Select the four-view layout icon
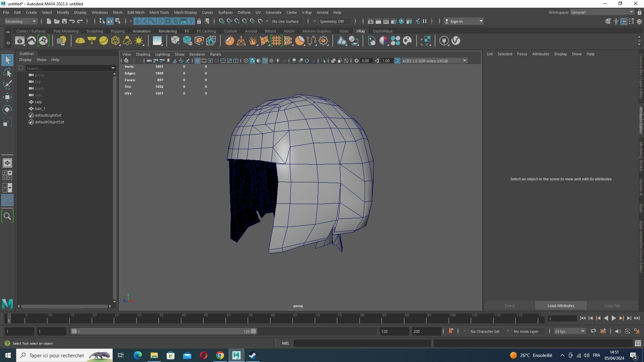Viewport: 644px width, 362px height. pos(7,175)
